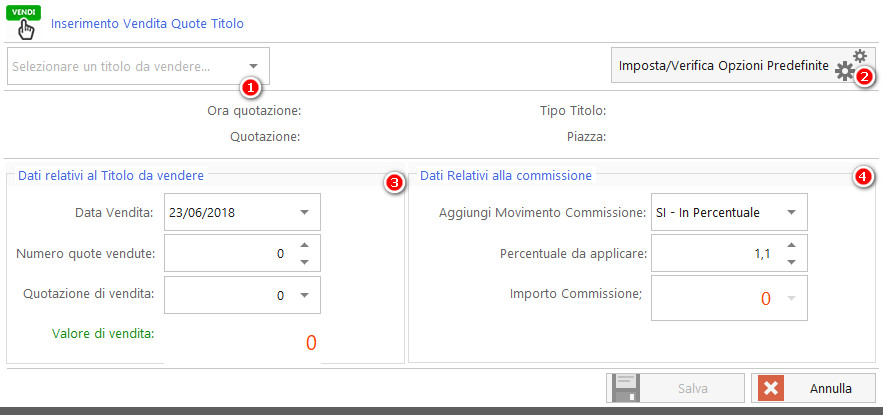Click the 'Ora quotazione:' label
The image size is (883, 415).
point(255,111)
